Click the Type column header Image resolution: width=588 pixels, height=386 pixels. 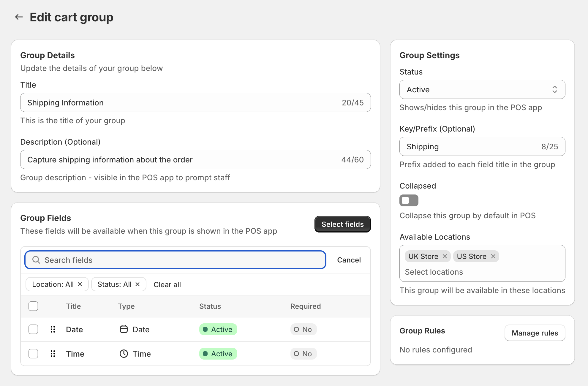[126, 306]
